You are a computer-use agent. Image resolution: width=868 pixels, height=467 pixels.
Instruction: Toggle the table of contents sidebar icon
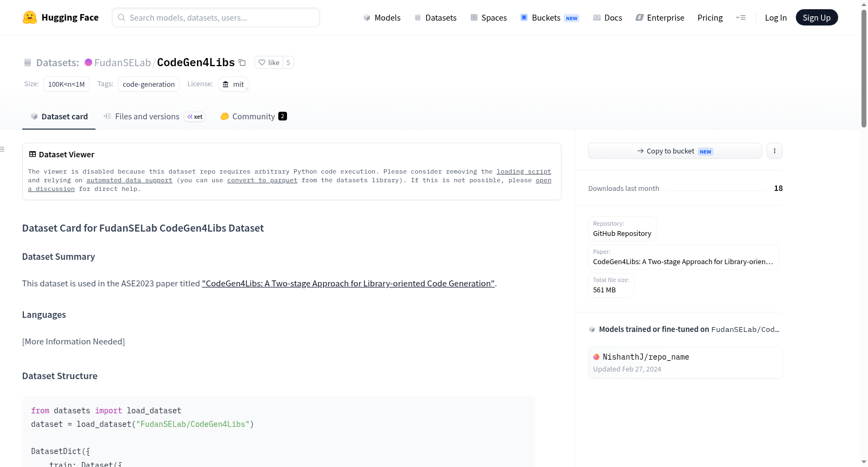[x=2, y=149]
